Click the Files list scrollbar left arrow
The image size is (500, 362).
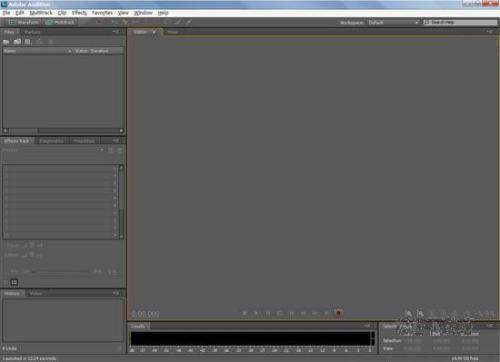(x=5, y=131)
